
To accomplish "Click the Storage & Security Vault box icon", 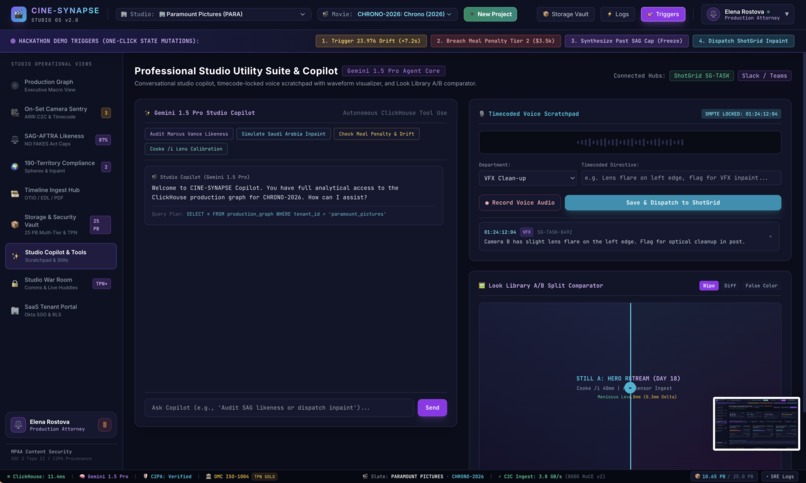I will tap(15, 225).
